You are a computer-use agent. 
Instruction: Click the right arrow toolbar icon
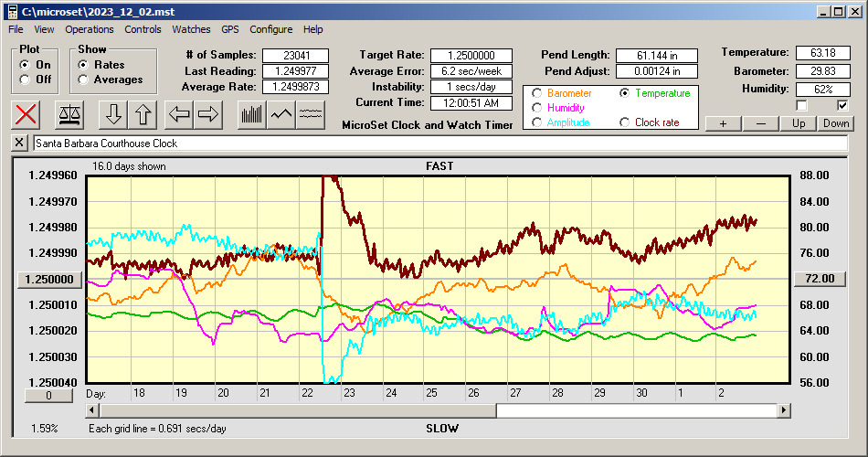point(209,114)
